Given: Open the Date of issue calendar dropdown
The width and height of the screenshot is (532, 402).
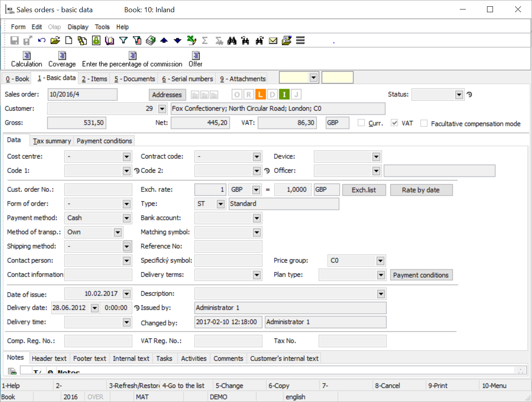Looking at the screenshot, I should (x=127, y=294).
